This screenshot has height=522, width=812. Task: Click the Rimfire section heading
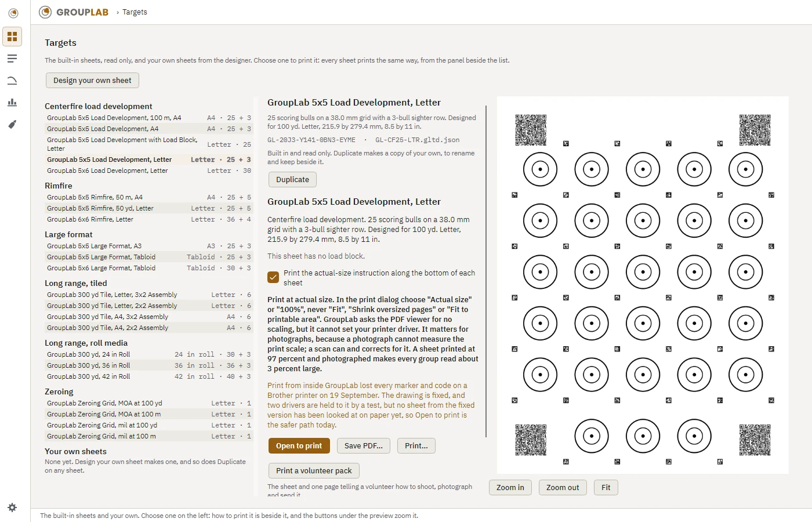[59, 186]
